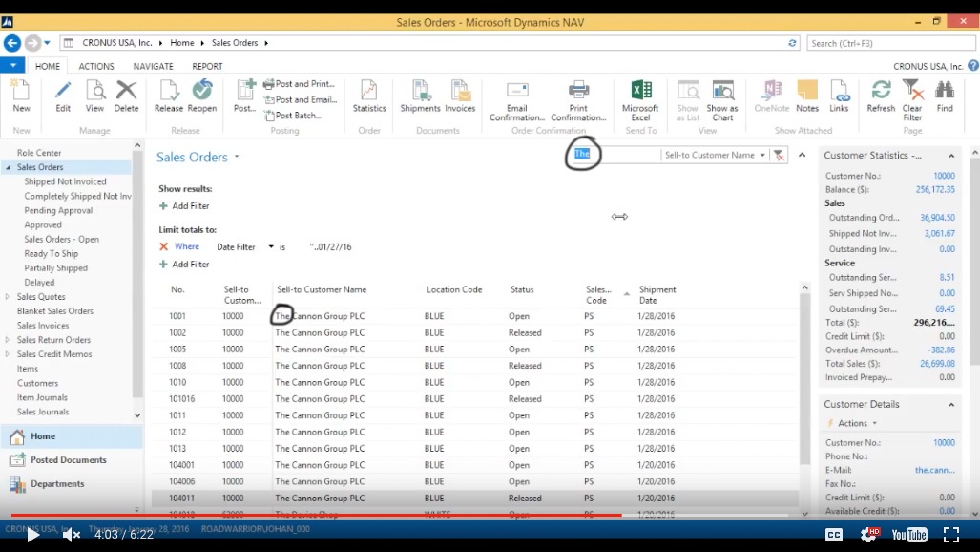Open Sales Orders title dropdown arrow

(x=237, y=157)
